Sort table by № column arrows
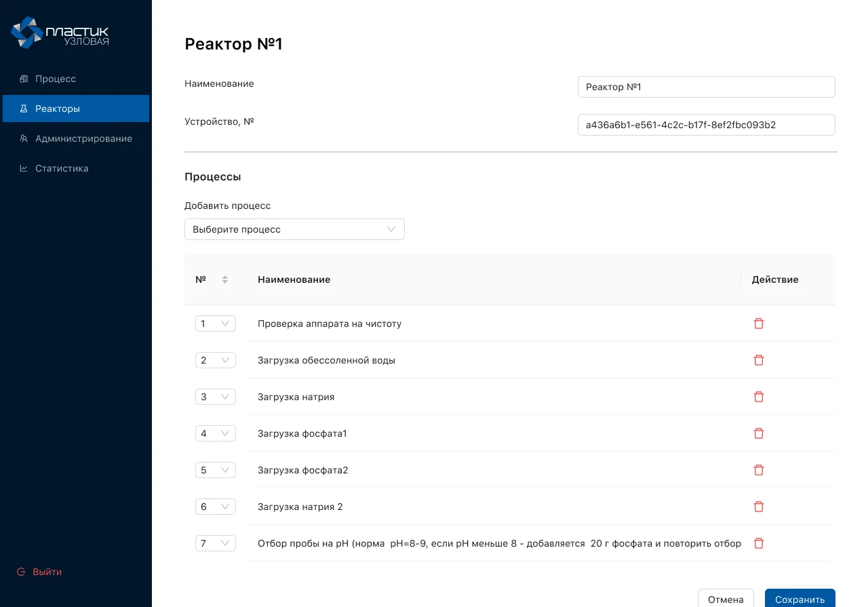 click(225, 279)
